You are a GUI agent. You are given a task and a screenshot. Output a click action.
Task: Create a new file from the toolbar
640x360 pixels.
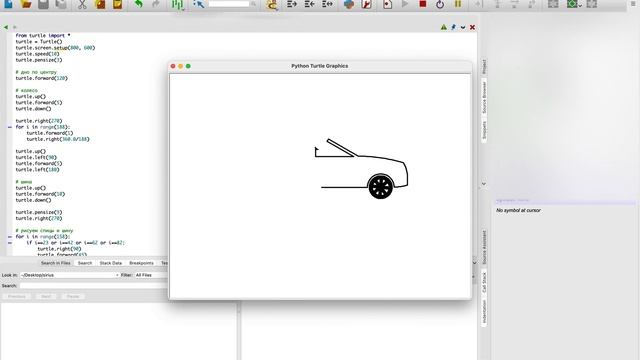8,4
